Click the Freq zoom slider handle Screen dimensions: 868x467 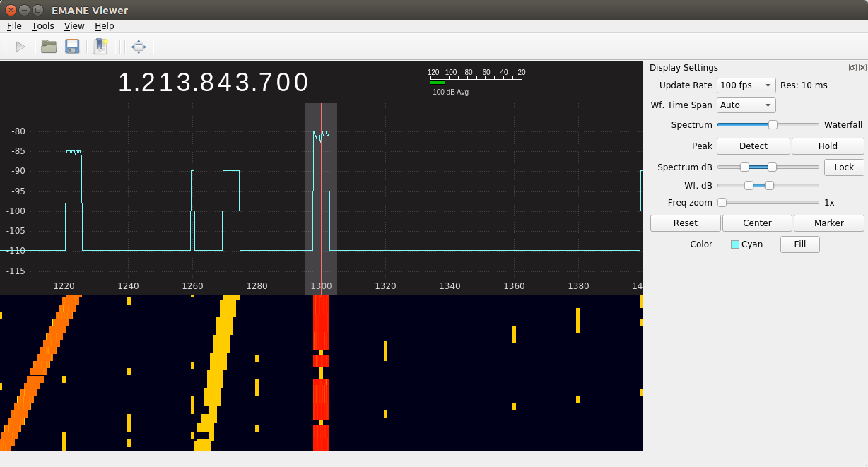[722, 202]
